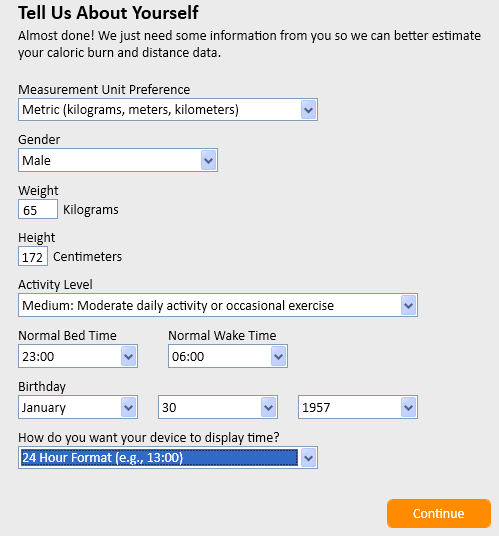The height and width of the screenshot is (536, 499).
Task: Focus the Height field containing 172
Action: 33,256
